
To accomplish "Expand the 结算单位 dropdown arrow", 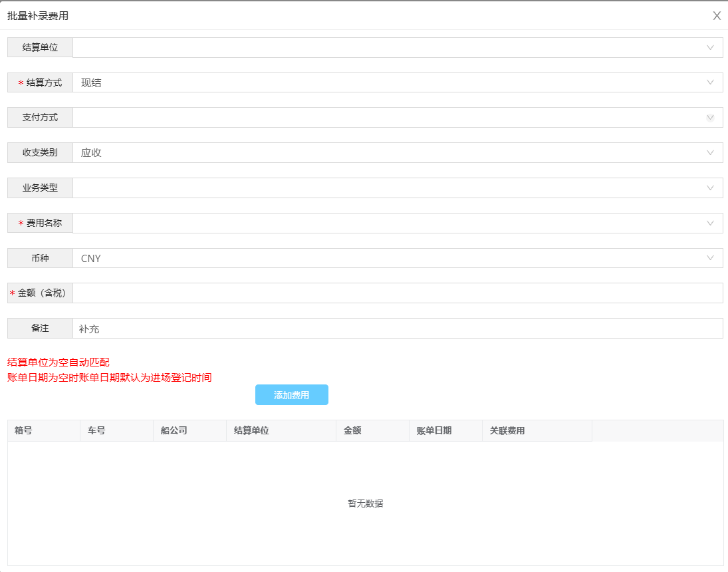I will click(710, 48).
